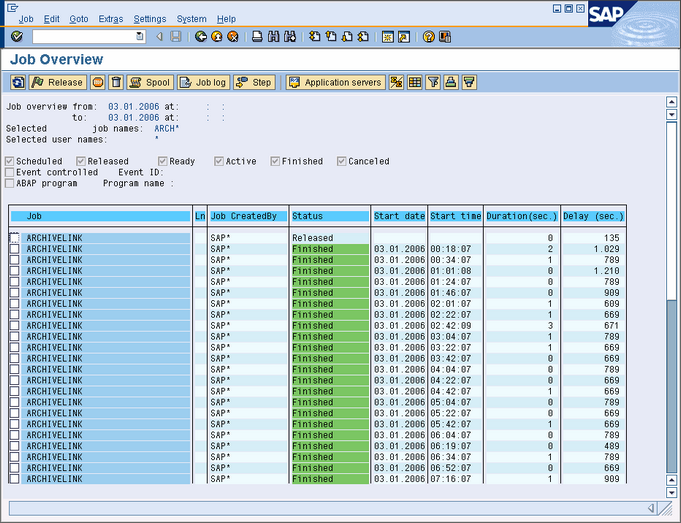Click the Status column header

coord(329,216)
